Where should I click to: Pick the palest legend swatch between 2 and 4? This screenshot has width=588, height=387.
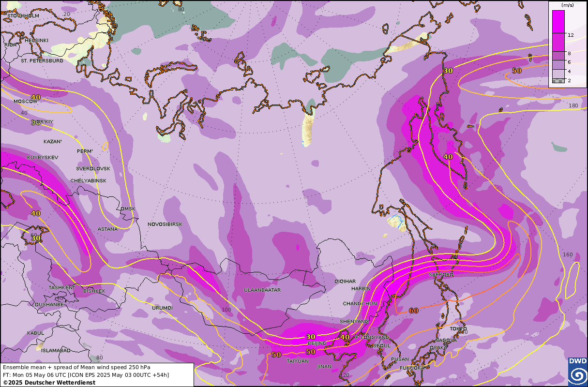(558, 73)
